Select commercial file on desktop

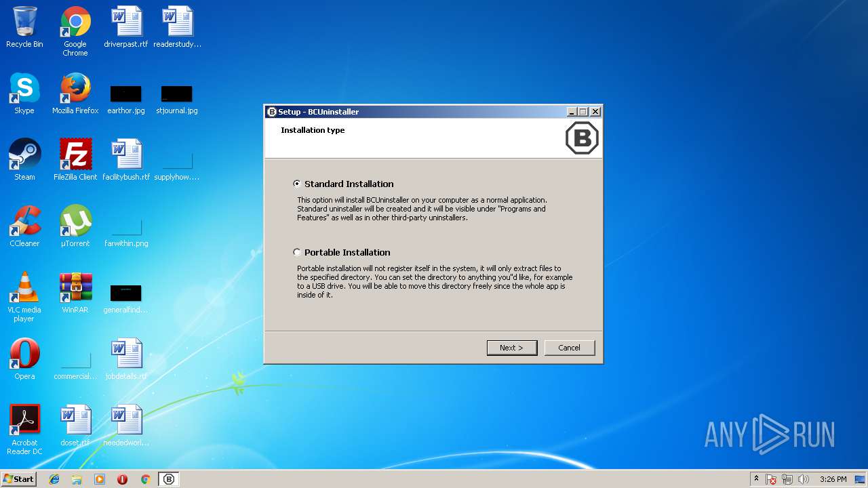tap(75, 366)
